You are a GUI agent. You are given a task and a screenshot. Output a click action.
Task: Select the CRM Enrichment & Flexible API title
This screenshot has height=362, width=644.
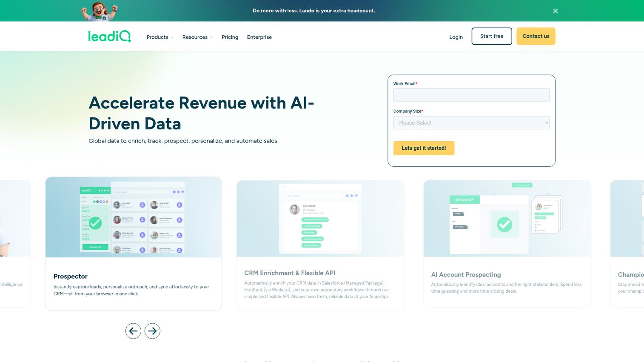pyautogui.click(x=290, y=273)
